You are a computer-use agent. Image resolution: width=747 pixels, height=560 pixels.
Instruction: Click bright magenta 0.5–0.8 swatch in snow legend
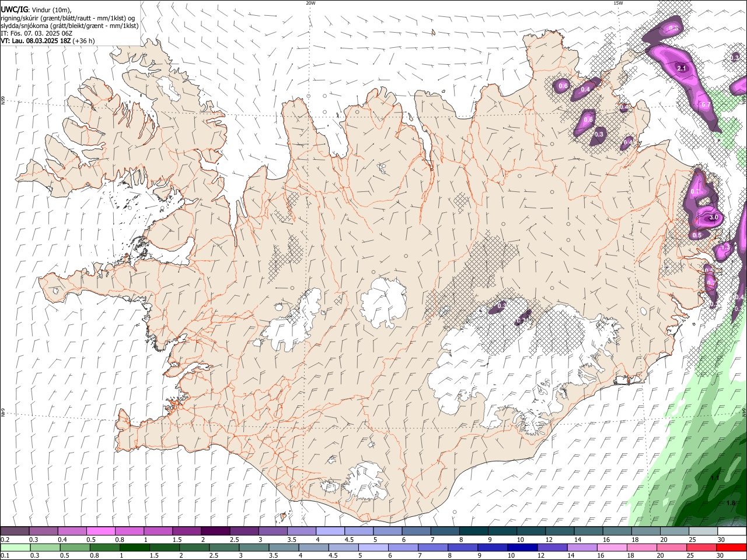tap(100, 531)
